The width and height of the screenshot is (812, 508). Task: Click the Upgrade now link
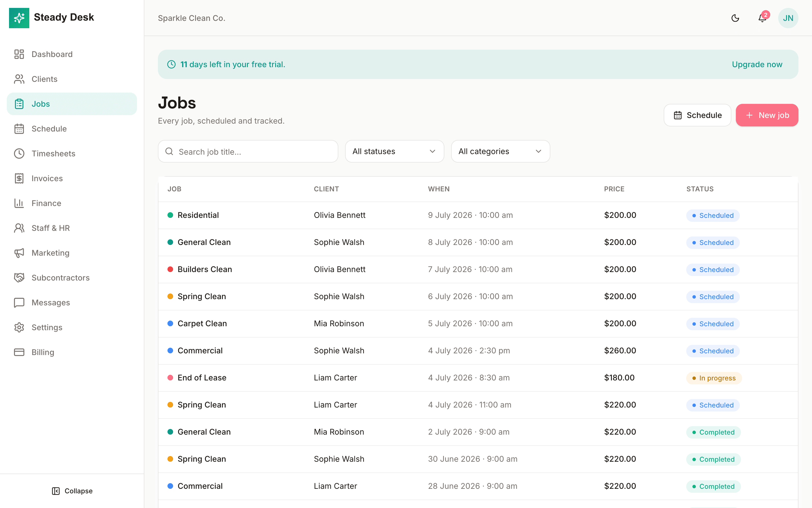tap(757, 65)
